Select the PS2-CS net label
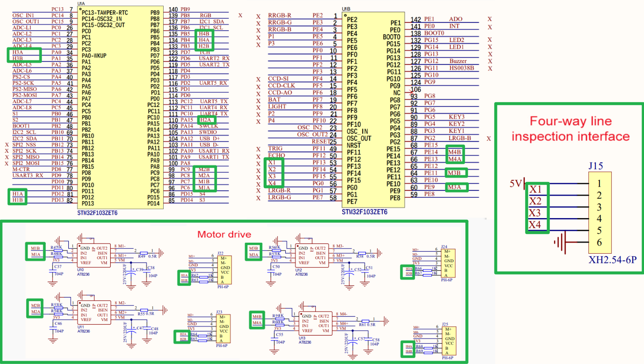The image size is (644, 364). point(21,77)
